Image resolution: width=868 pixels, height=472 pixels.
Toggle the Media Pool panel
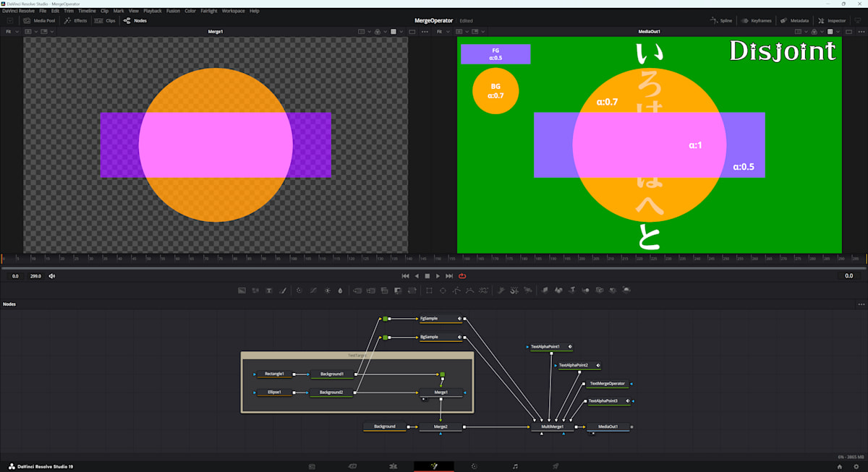click(40, 20)
